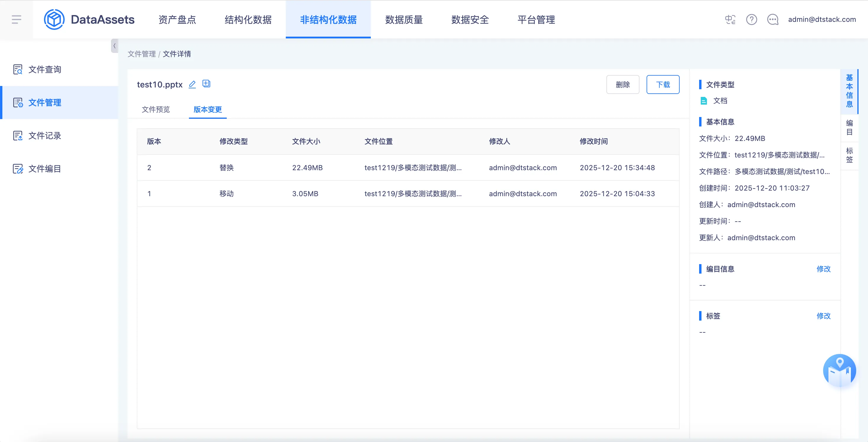Open the 文件记录 sidebar item
The width and height of the screenshot is (868, 442).
tap(45, 136)
